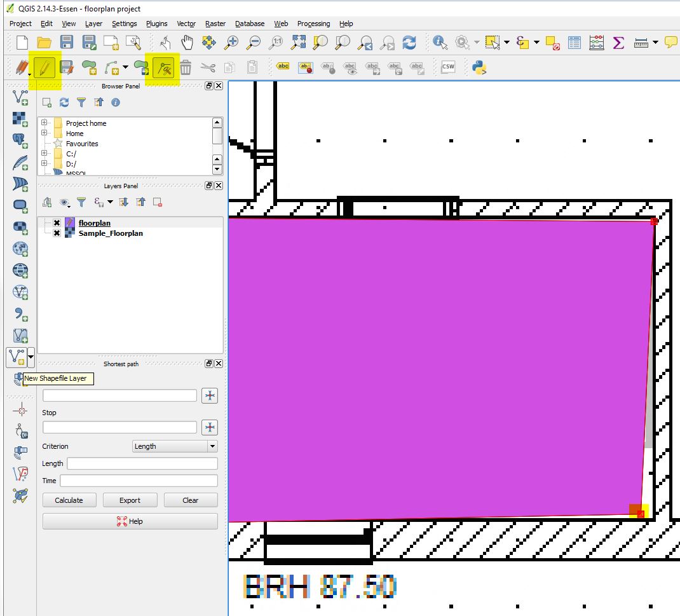
Task: Float the Shortest path panel
Action: pyautogui.click(x=209, y=364)
